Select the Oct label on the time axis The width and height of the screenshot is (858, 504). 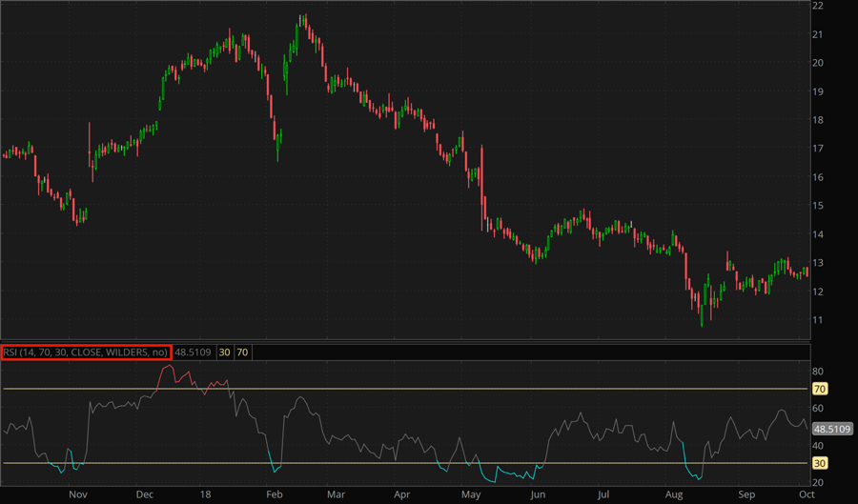(x=807, y=495)
